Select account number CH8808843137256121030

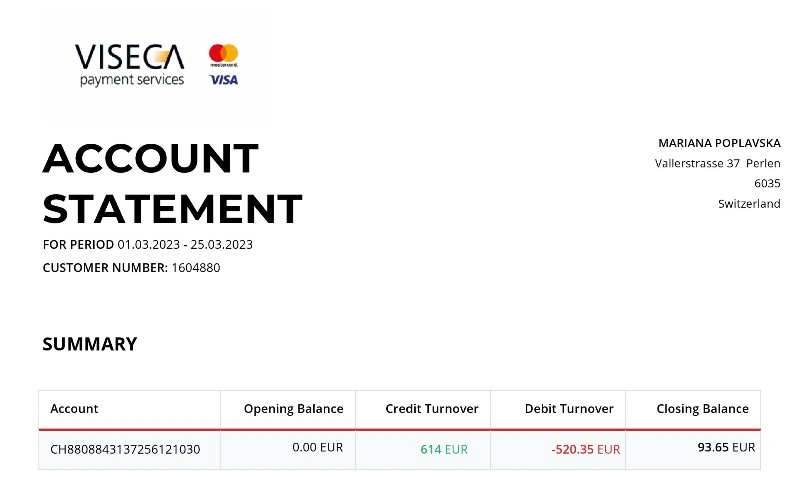click(x=125, y=449)
